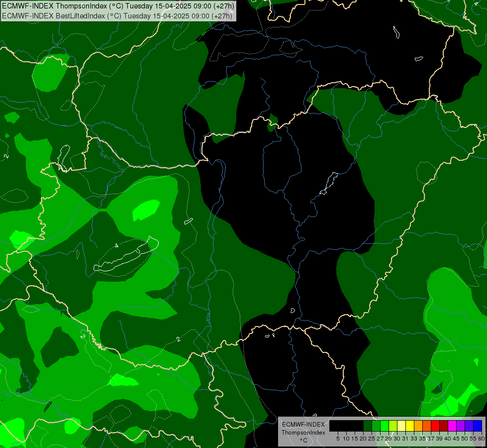Click the legend tick label 50

[x=465, y=439]
